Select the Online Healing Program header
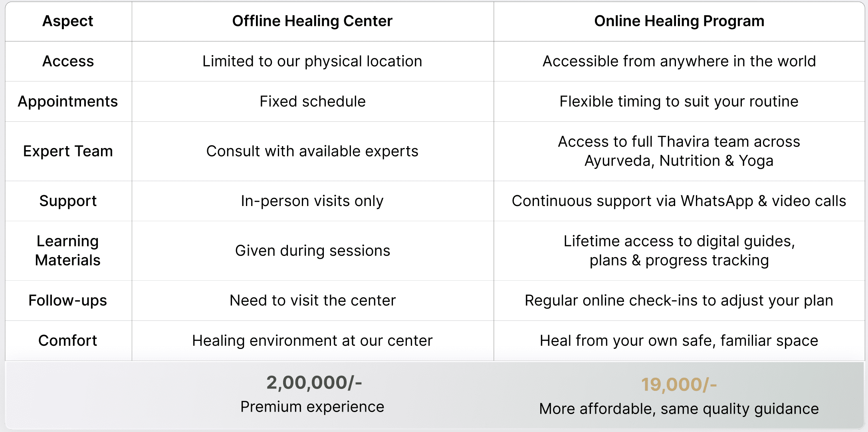Screen dimensions: 868x432 pyautogui.click(x=679, y=21)
